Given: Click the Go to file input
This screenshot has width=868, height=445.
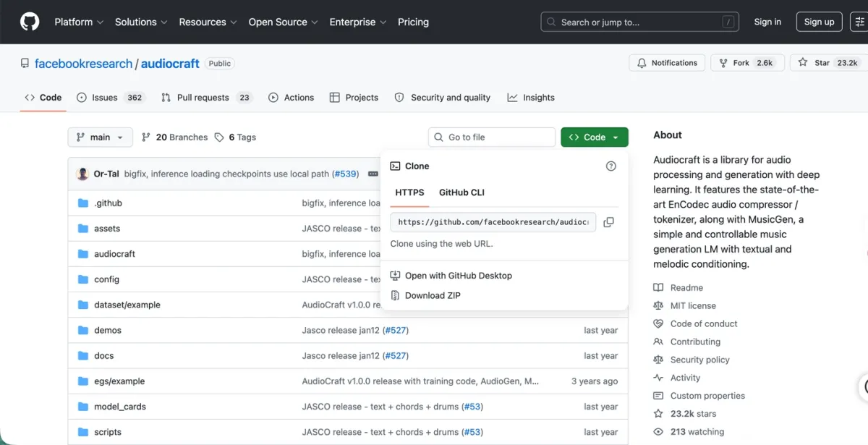Looking at the screenshot, I should (x=492, y=137).
